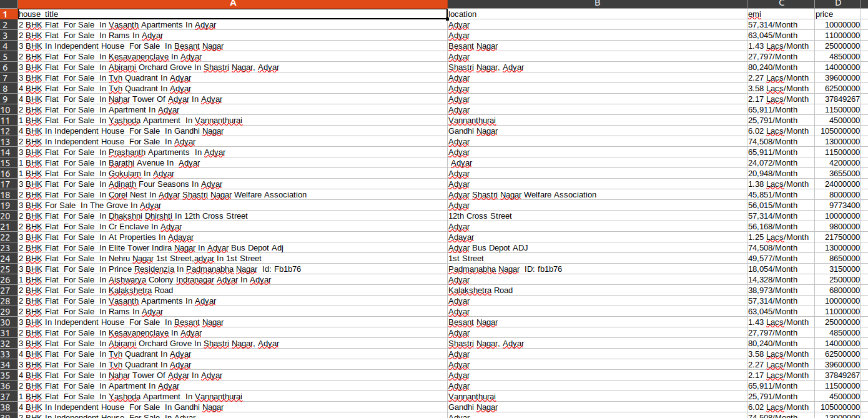Select column B header
The height and width of the screenshot is (418, 868).
click(x=597, y=4)
